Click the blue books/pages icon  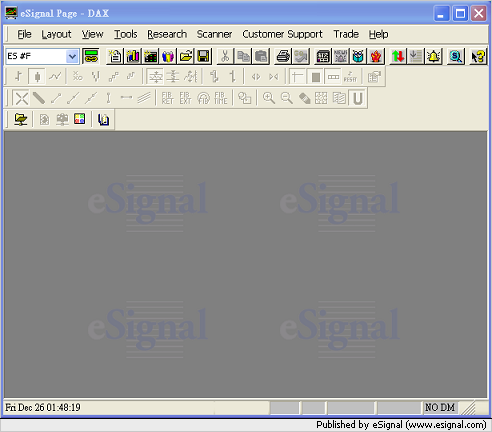(103, 119)
